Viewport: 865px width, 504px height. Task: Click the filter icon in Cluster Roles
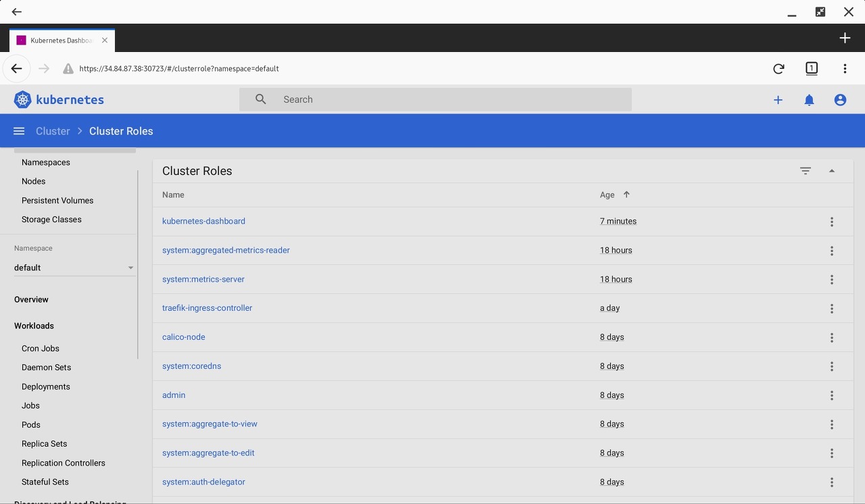click(x=805, y=171)
